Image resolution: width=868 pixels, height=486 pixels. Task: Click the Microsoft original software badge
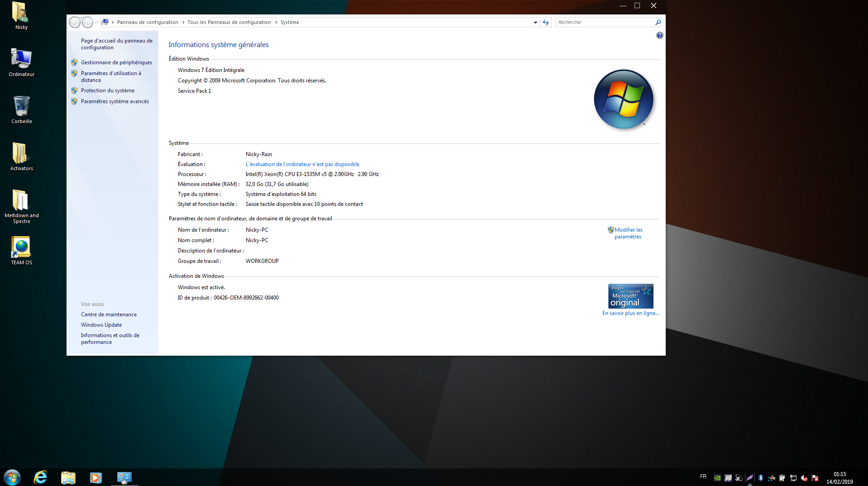click(x=630, y=296)
